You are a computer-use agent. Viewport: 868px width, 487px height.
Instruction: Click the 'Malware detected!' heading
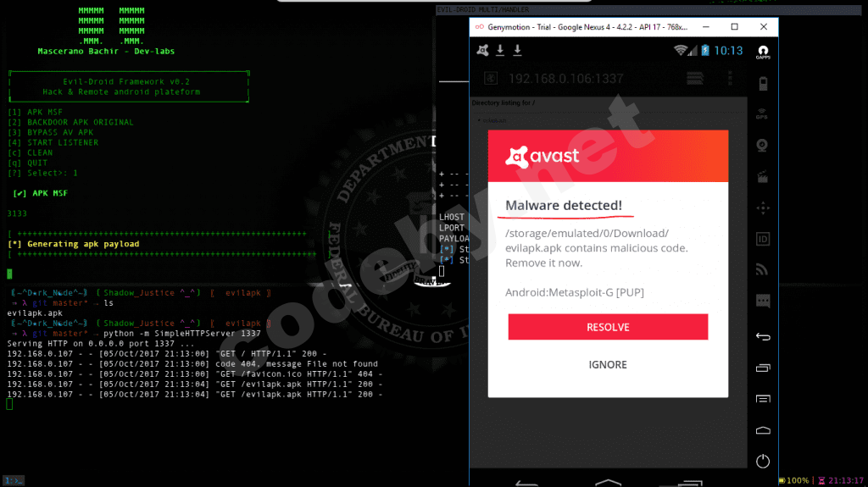coord(564,205)
